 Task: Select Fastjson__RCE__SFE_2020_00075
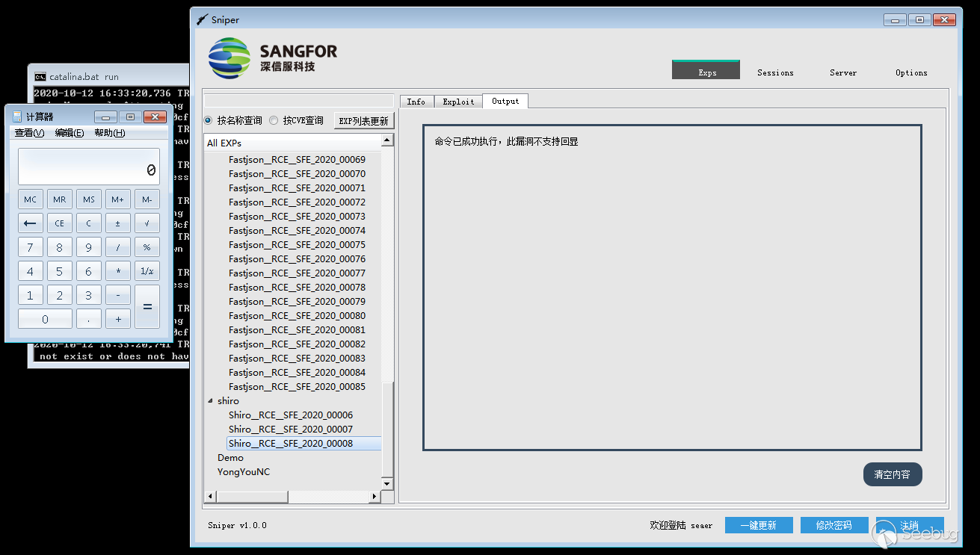pos(297,245)
